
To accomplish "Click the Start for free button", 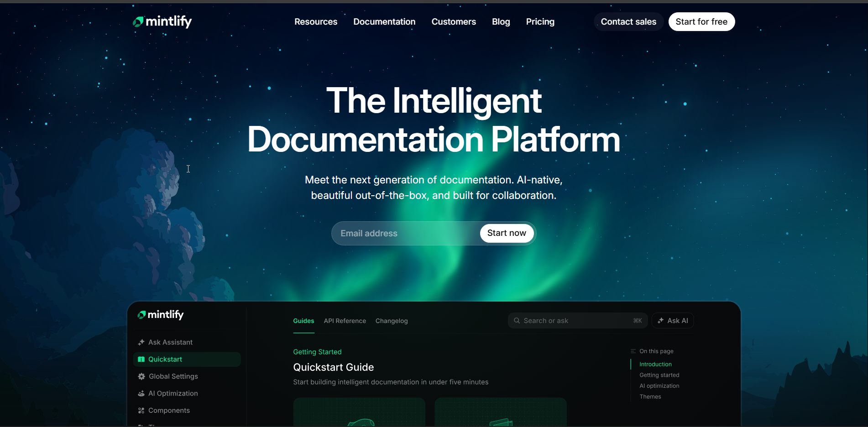I will pos(701,21).
